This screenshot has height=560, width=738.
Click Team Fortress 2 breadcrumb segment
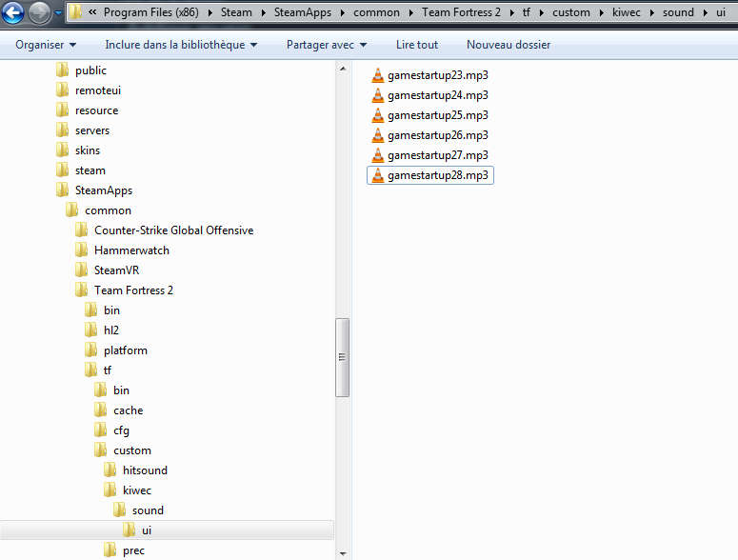pyautogui.click(x=461, y=12)
